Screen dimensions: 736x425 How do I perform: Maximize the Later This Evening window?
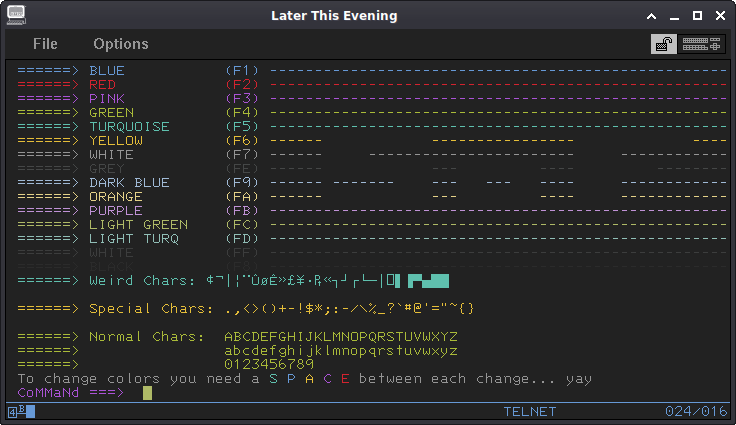pyautogui.click(x=698, y=16)
